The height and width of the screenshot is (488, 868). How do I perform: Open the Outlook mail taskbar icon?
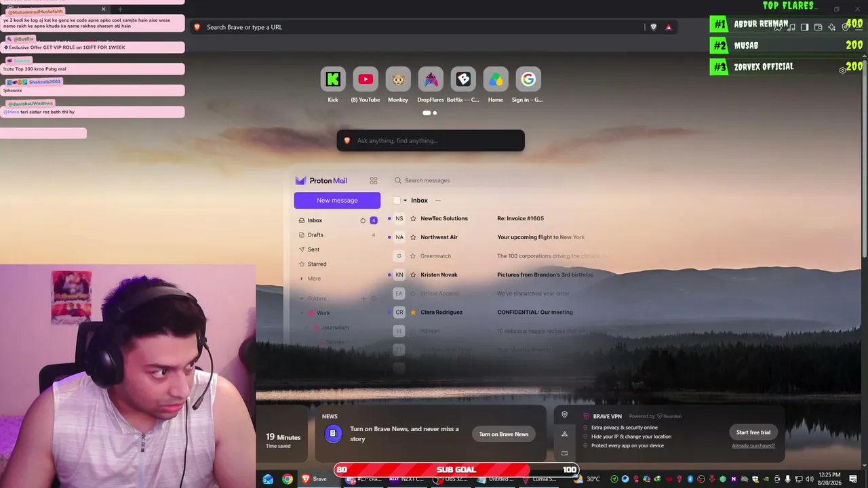pos(268,479)
